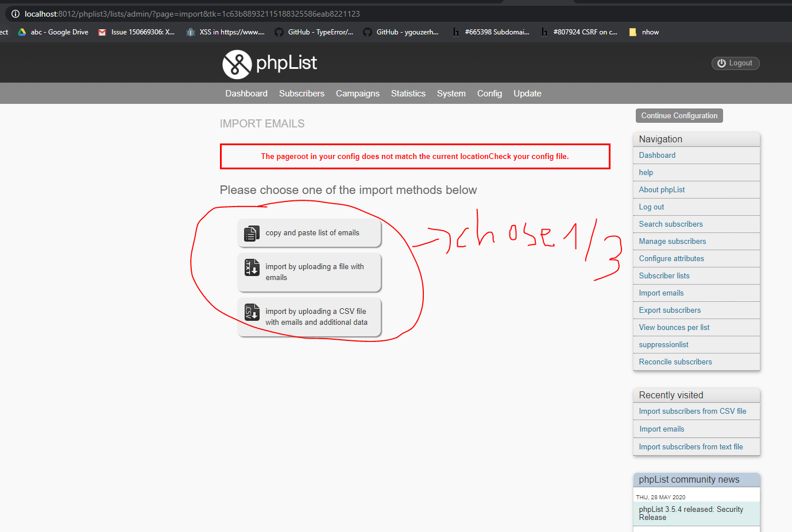The height and width of the screenshot is (532, 792).
Task: Log out using the Logout button
Action: click(x=735, y=63)
